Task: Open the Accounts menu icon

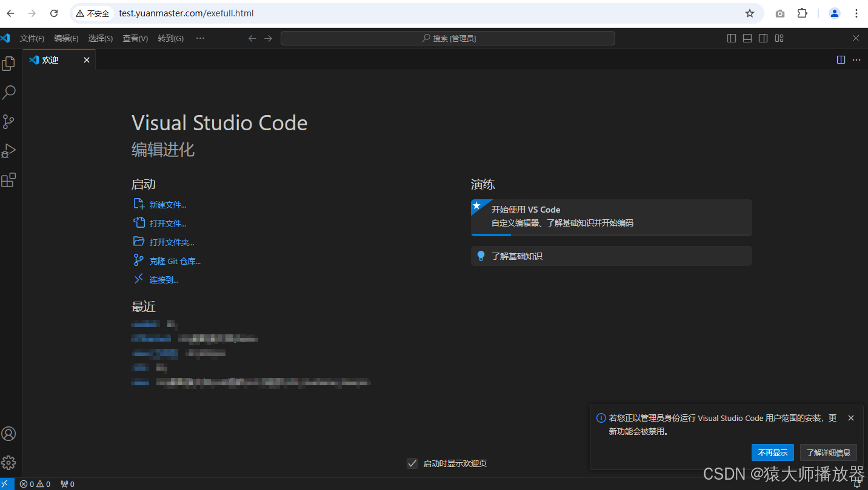Action: tap(8, 434)
